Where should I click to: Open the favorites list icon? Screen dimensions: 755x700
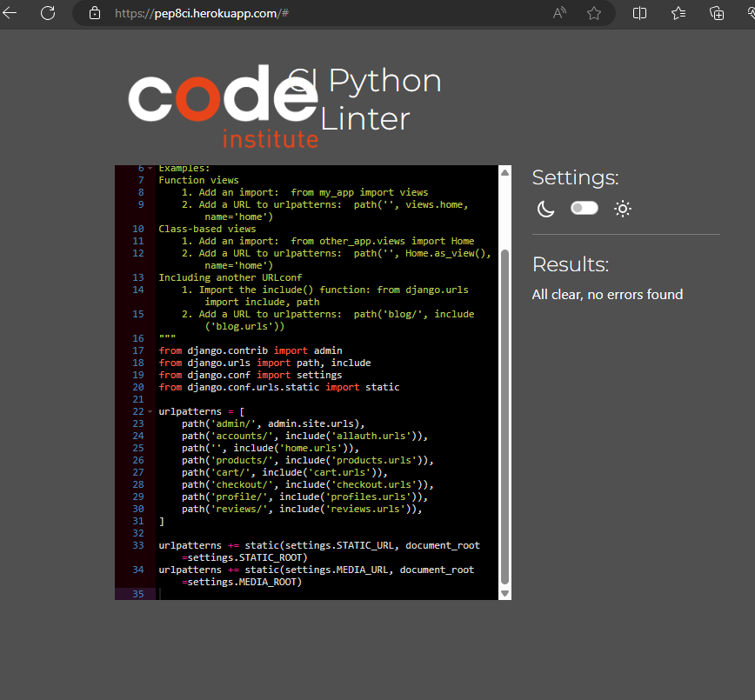tap(678, 13)
